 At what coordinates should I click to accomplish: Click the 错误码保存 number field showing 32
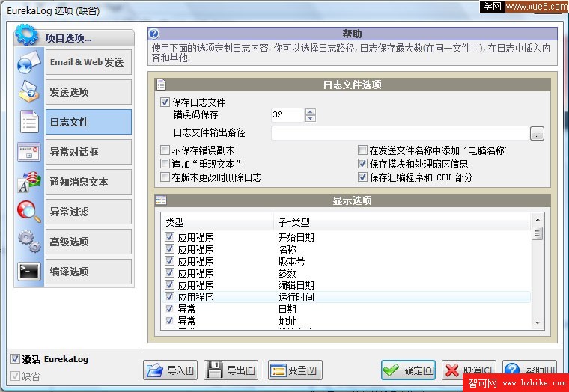(x=287, y=115)
